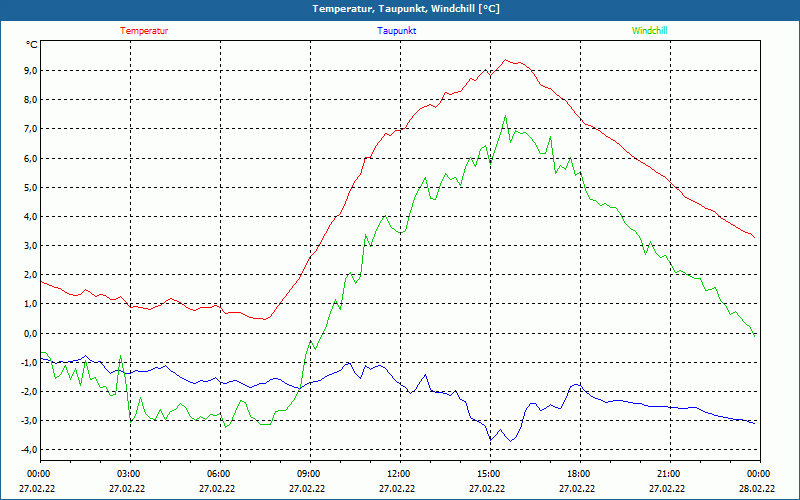Click the "27.02.22" date under 18:00
The height and width of the screenshot is (500, 800).
[578, 488]
